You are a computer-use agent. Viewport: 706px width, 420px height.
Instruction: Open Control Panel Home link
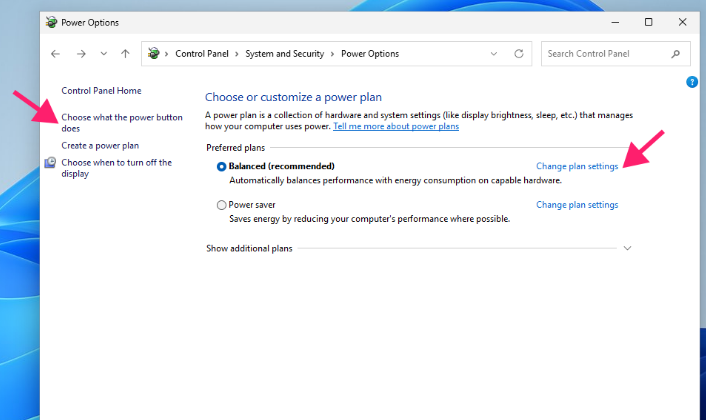[101, 91]
